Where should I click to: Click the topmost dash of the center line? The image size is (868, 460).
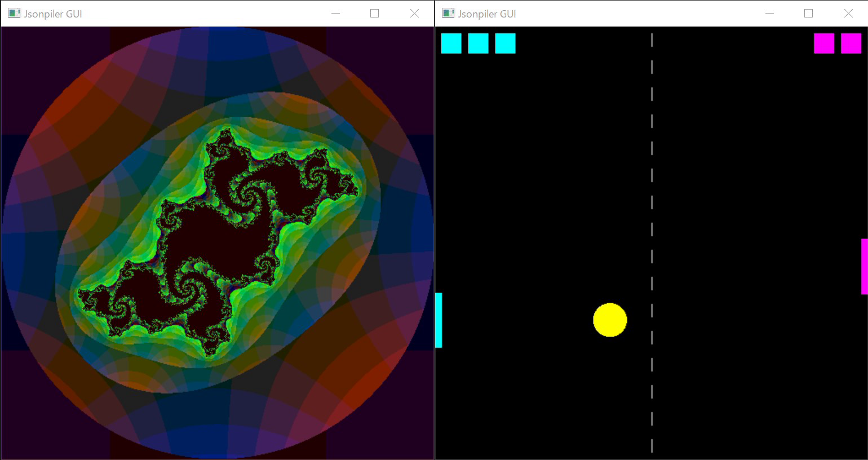click(x=652, y=40)
